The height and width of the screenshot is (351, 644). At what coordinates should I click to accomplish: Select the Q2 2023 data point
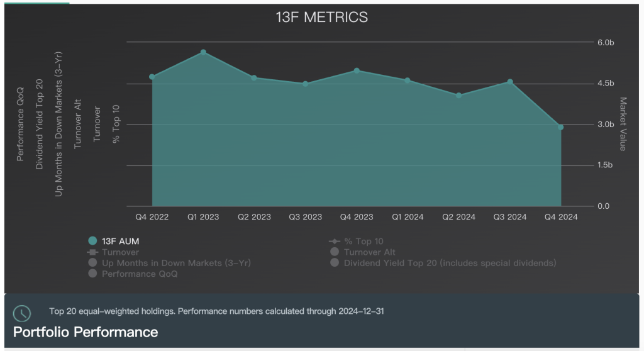click(x=254, y=78)
